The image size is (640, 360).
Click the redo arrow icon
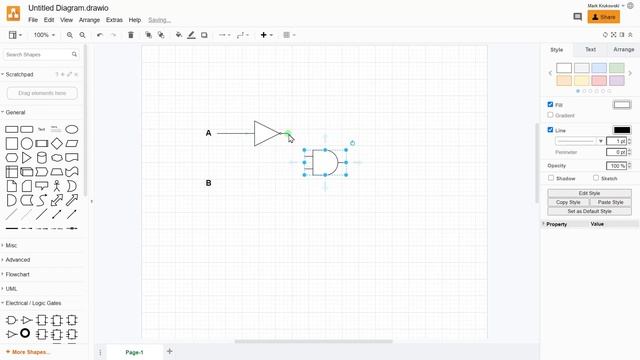coord(113,35)
